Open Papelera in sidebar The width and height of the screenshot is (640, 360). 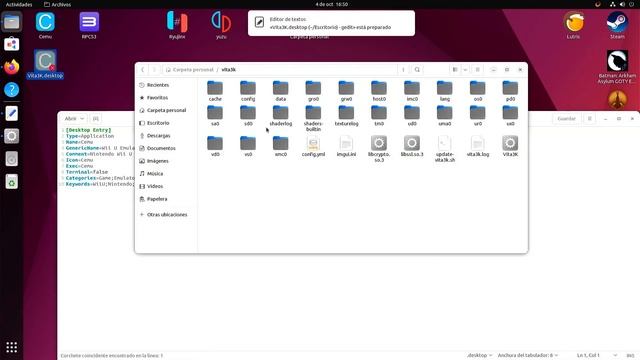tap(166, 199)
